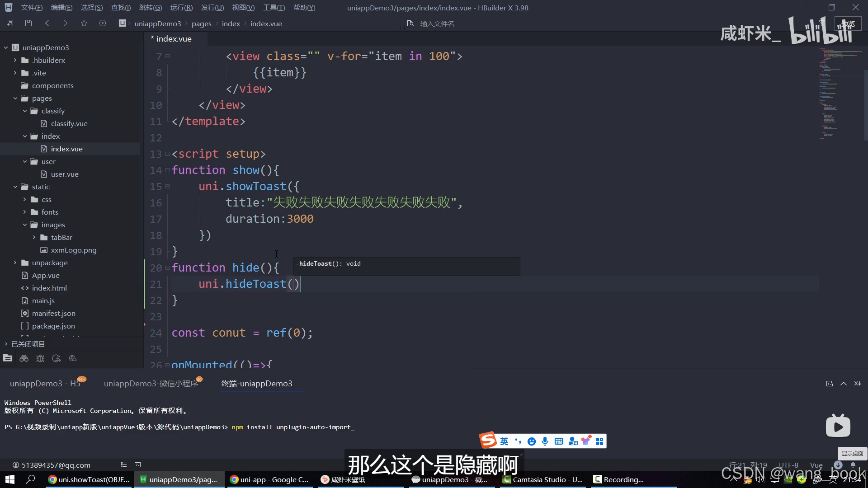Open manifest.json in the project tree

pos(53,313)
